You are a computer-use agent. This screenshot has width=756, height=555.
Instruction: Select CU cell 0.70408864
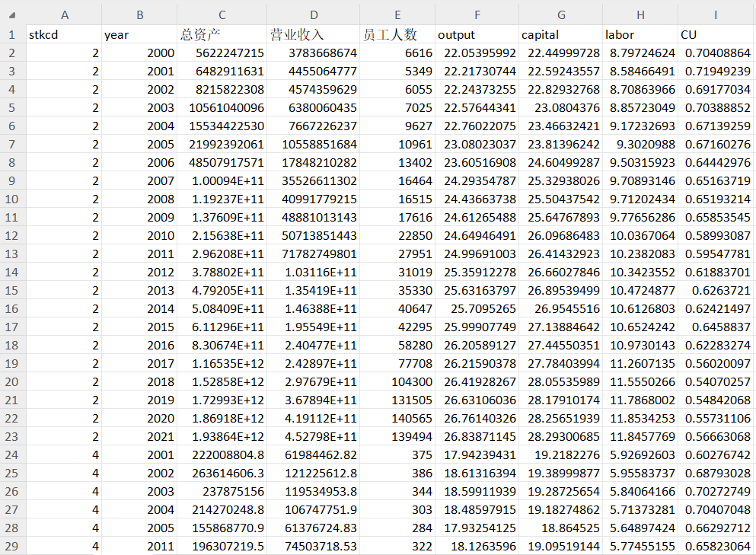click(x=716, y=53)
